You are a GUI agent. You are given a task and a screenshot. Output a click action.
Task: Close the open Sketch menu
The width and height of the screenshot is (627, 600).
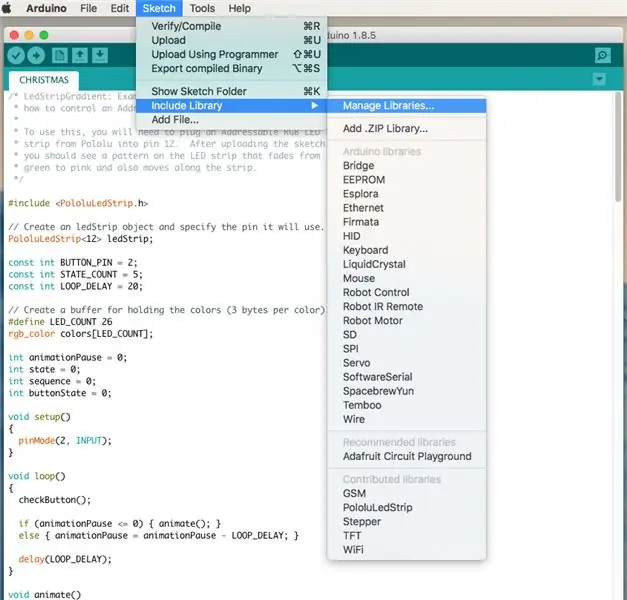click(x=159, y=8)
